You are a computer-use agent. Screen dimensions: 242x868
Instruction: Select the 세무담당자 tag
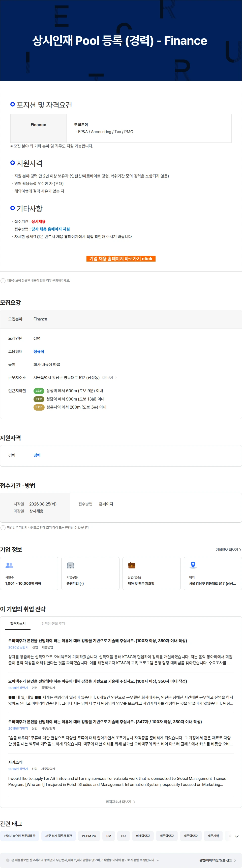click(167, 836)
